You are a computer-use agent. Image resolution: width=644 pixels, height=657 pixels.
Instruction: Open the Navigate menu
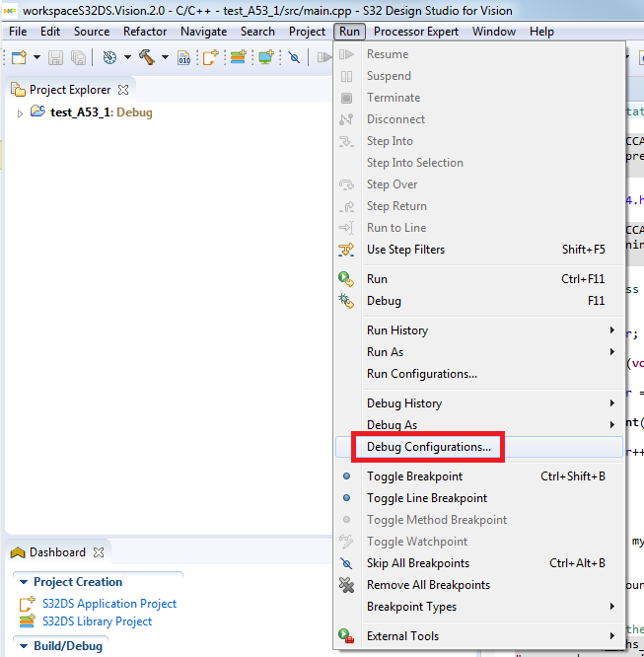(203, 32)
